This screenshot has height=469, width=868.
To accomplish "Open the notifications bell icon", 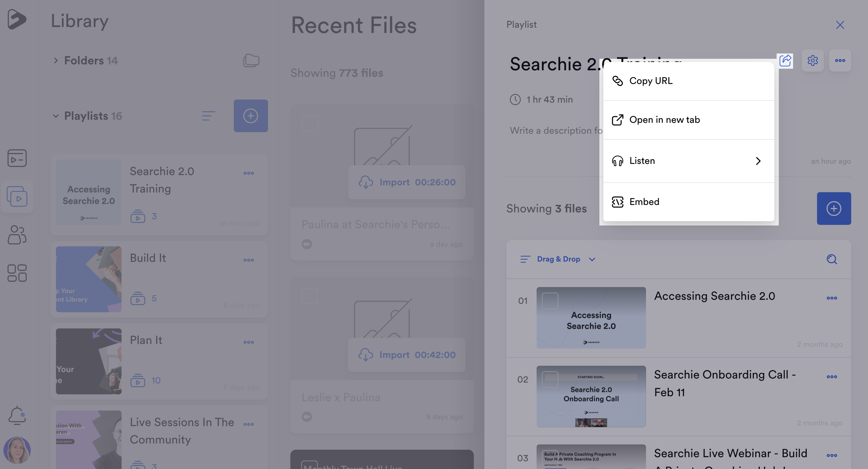I will (17, 415).
